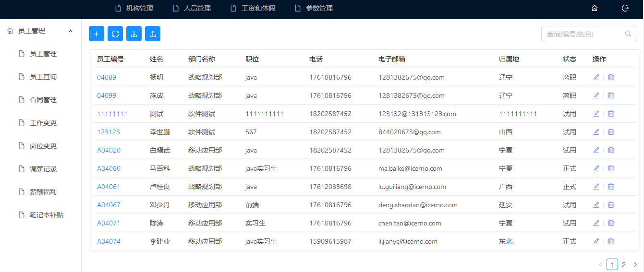
Task: Open employee number link A04061
Action: click(109, 187)
